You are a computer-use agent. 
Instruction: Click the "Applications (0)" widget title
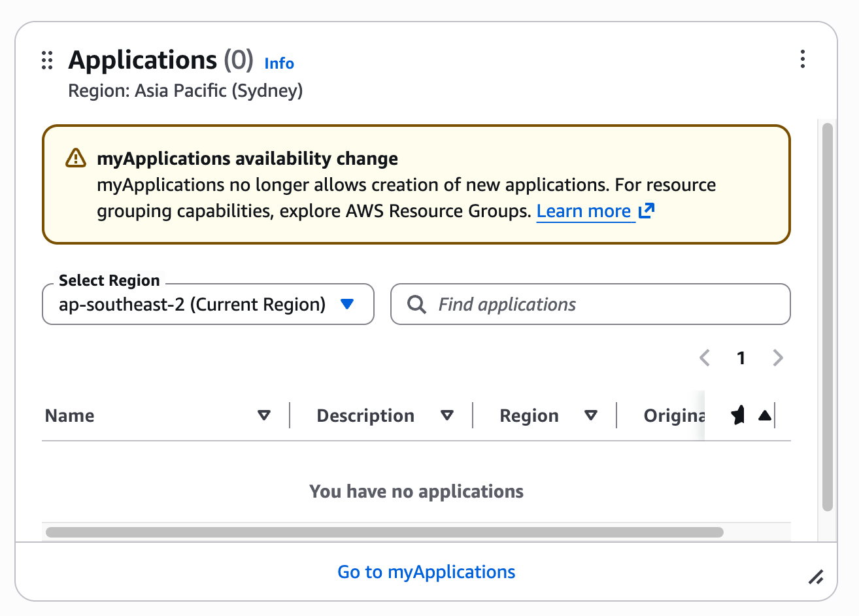[x=161, y=60]
